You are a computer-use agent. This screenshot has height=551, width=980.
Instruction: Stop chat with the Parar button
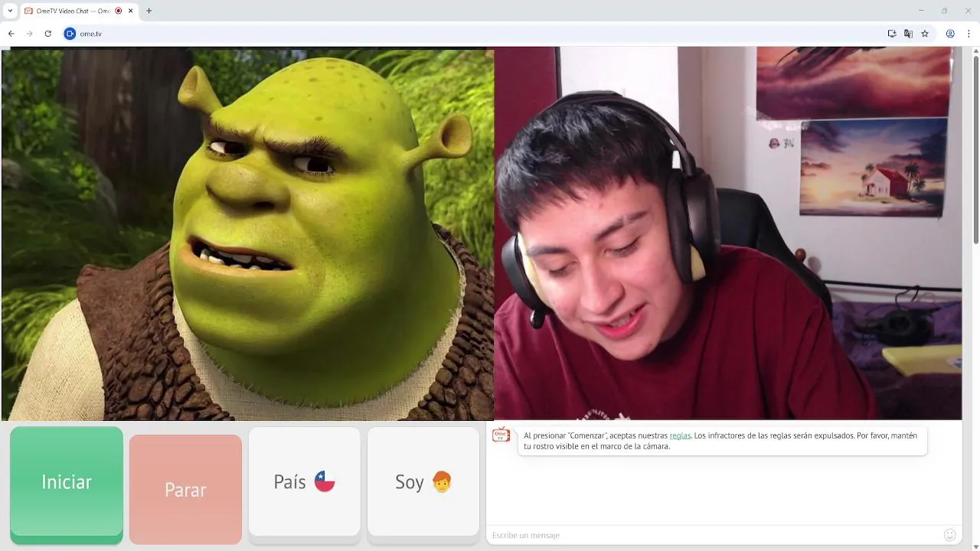pyautogui.click(x=185, y=489)
